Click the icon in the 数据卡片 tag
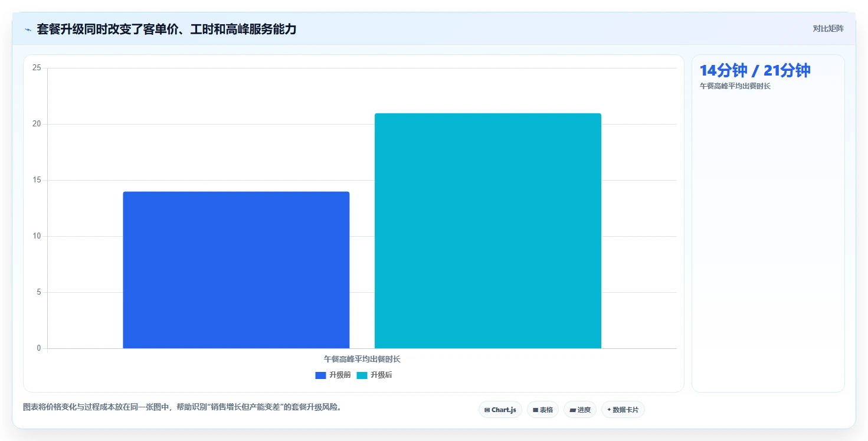The height and width of the screenshot is (441, 868). (609, 410)
